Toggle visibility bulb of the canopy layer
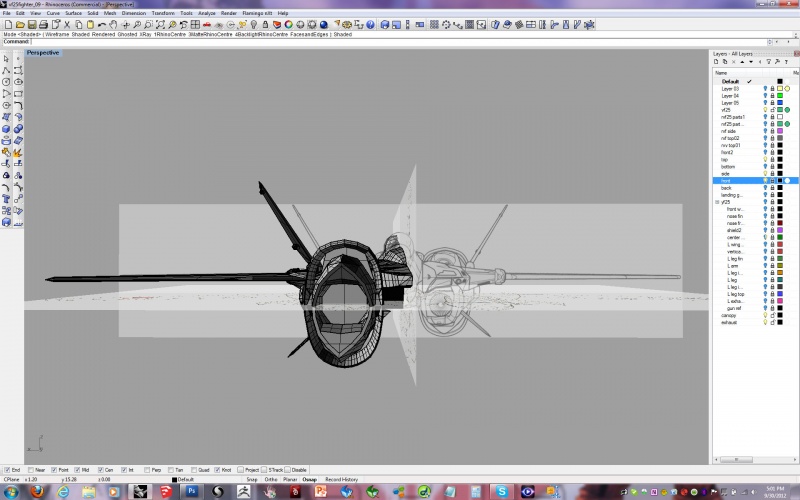800x500 pixels. [765, 315]
